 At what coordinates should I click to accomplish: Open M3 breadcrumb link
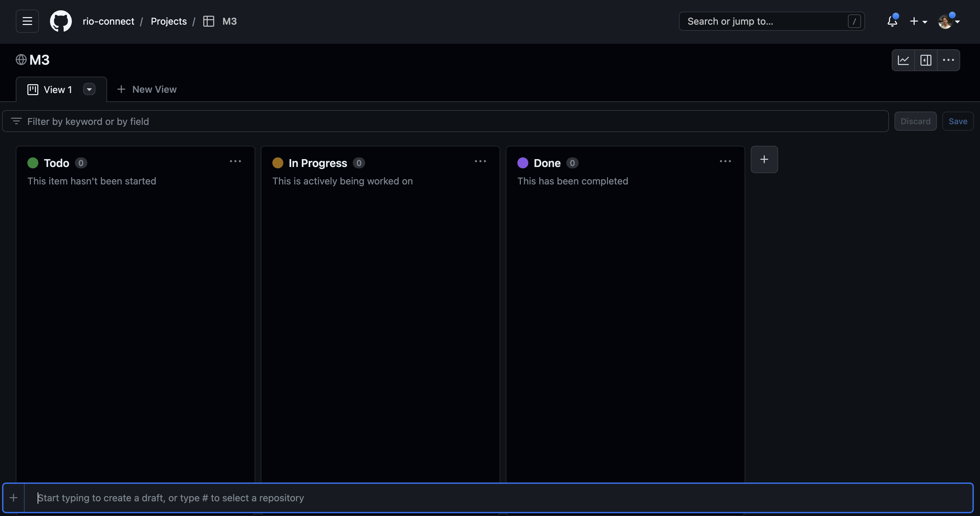click(229, 21)
